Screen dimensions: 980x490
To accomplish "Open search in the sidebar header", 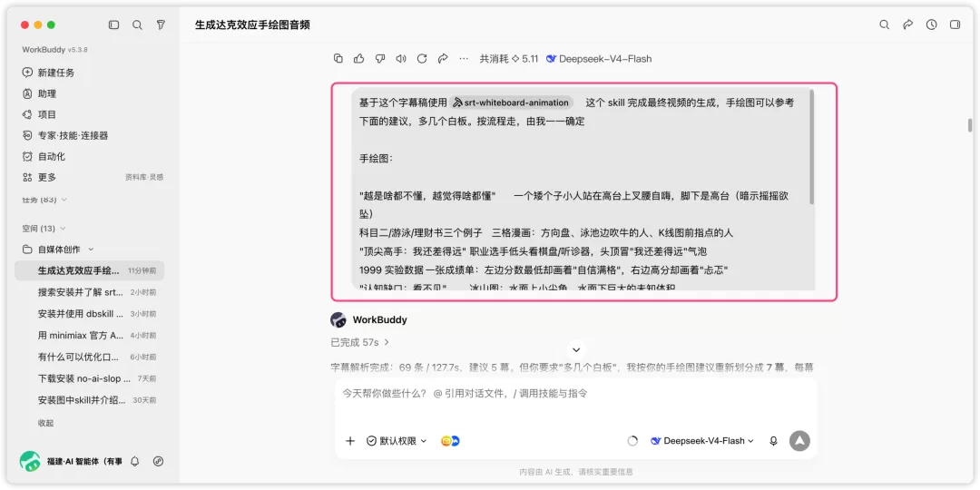I will [137, 25].
